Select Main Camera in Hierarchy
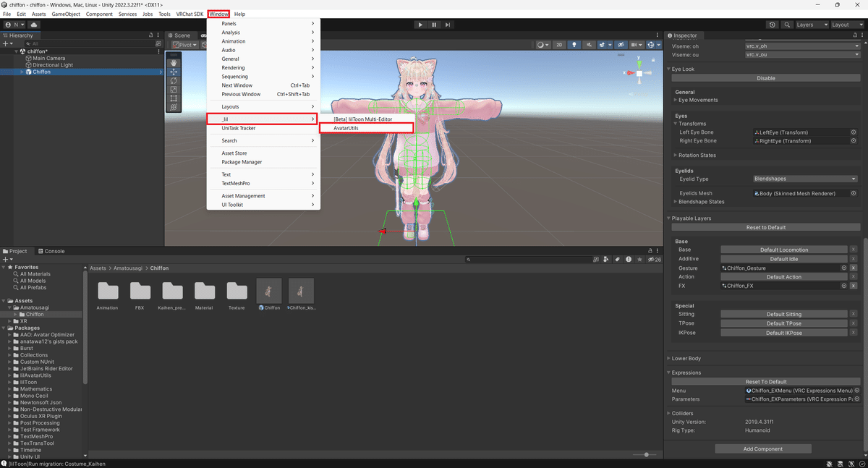The height and width of the screenshot is (468, 868). click(x=48, y=58)
